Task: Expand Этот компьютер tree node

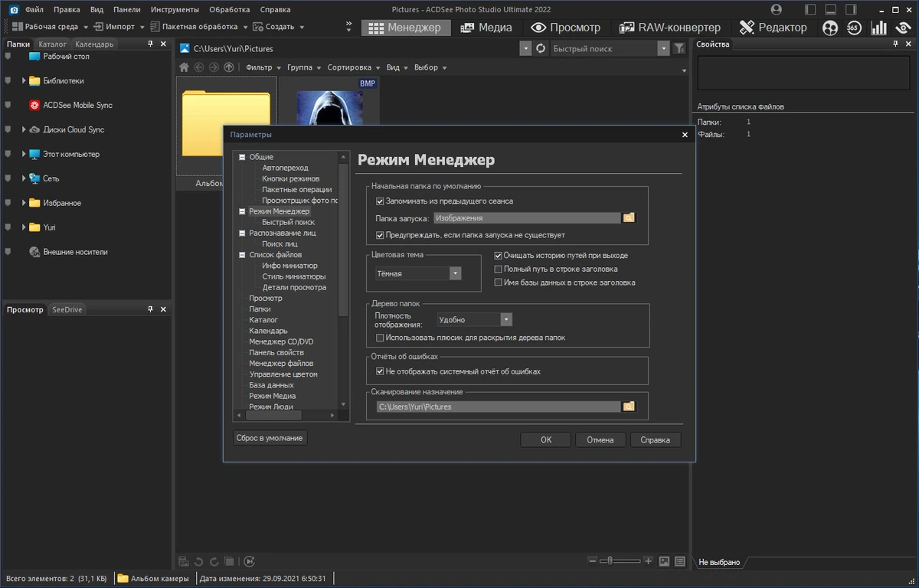Action: [x=25, y=154]
